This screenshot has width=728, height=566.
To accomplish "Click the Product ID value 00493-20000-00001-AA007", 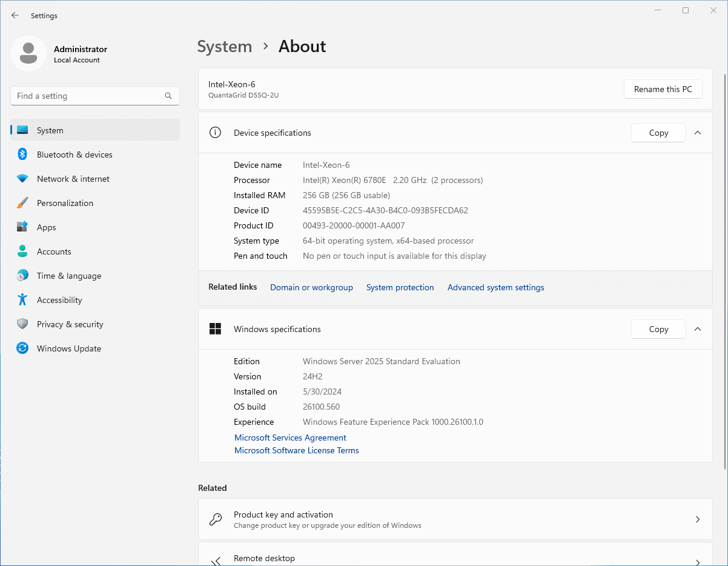I will [354, 225].
